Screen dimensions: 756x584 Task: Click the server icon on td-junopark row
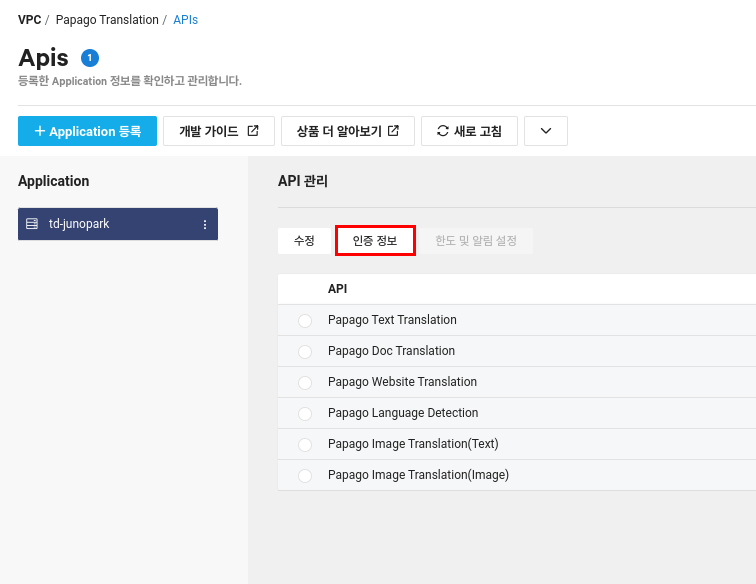pyautogui.click(x=32, y=224)
